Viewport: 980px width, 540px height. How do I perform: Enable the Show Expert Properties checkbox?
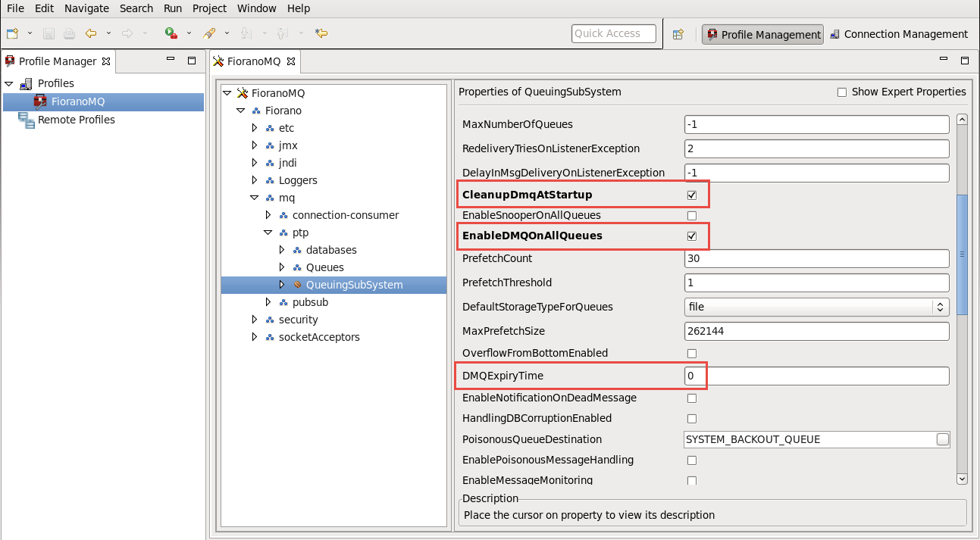(x=841, y=92)
